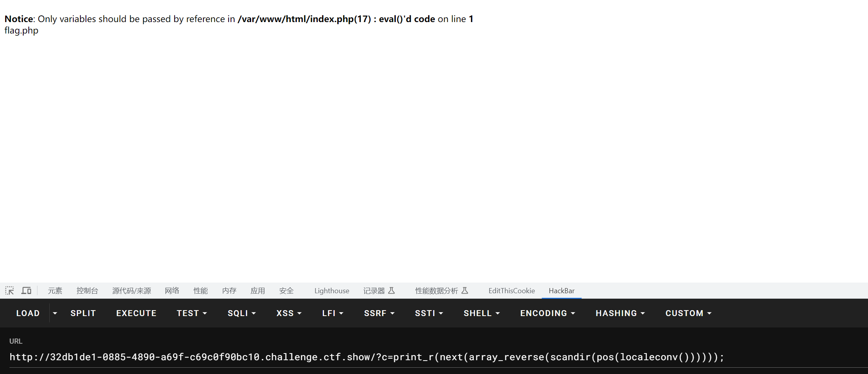Expand the SSRF menu
The width and height of the screenshot is (868, 374).
point(379,313)
